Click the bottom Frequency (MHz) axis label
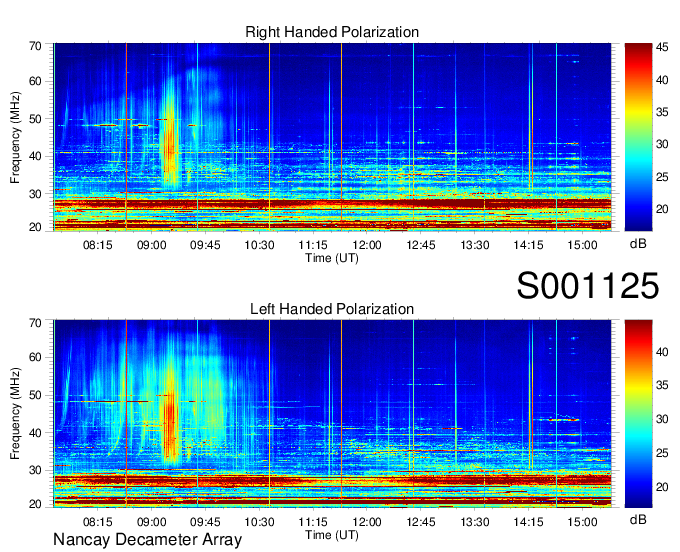Screen dimensions: 680x552 pyautogui.click(x=15, y=414)
